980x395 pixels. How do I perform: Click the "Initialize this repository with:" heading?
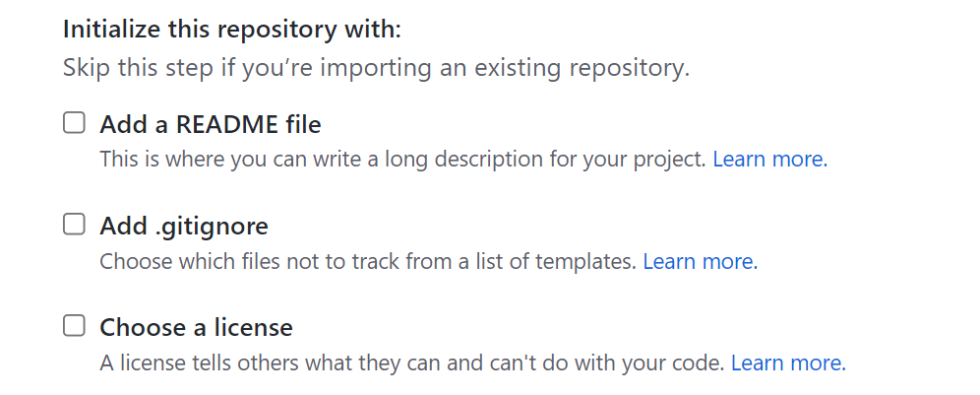232,29
